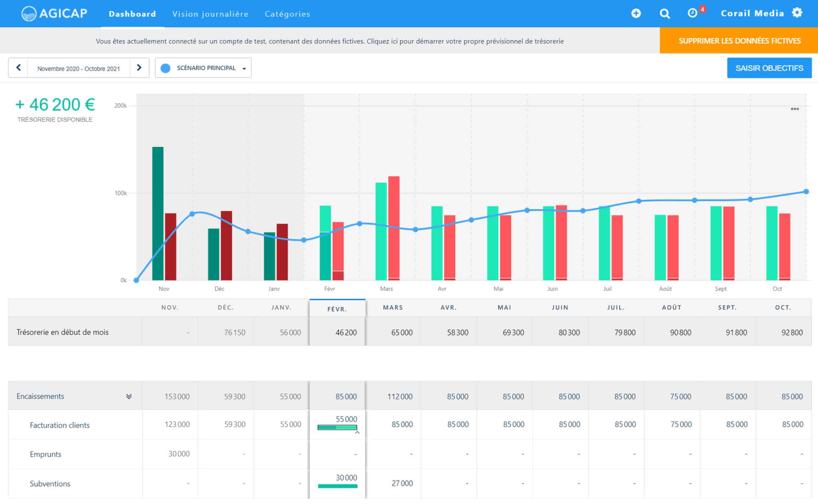Open the Novembre 2020 - Octobre 2021 period selector
This screenshot has width=818, height=504.
pyautogui.click(x=79, y=68)
